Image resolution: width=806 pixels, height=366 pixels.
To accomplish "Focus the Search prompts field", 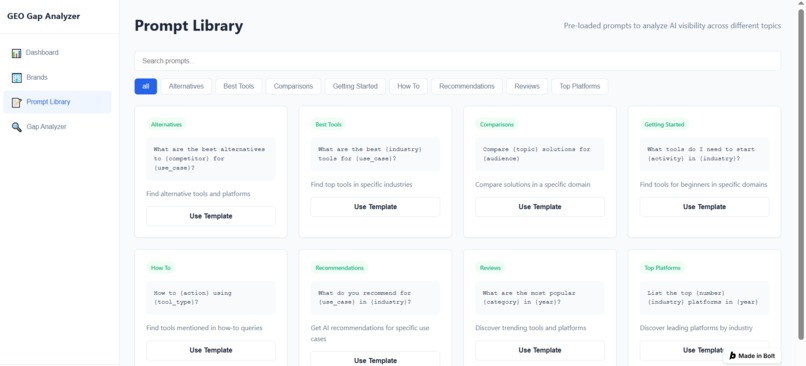I will click(457, 61).
